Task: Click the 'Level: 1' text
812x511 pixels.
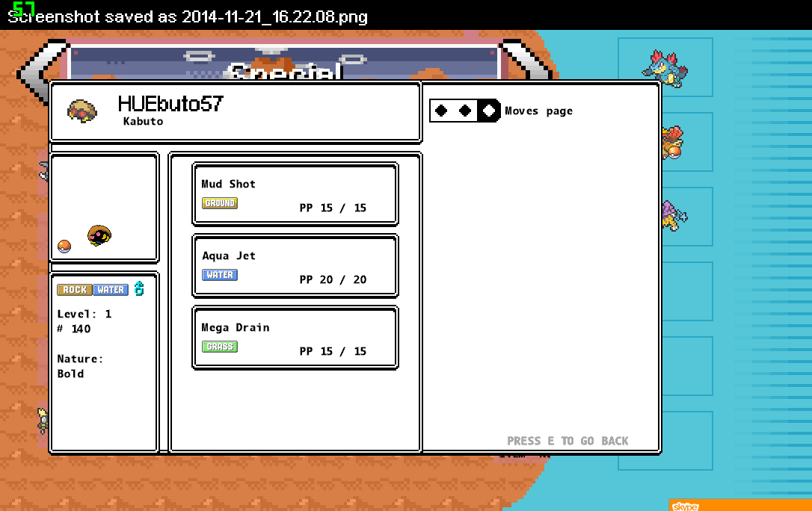Action: (x=84, y=314)
